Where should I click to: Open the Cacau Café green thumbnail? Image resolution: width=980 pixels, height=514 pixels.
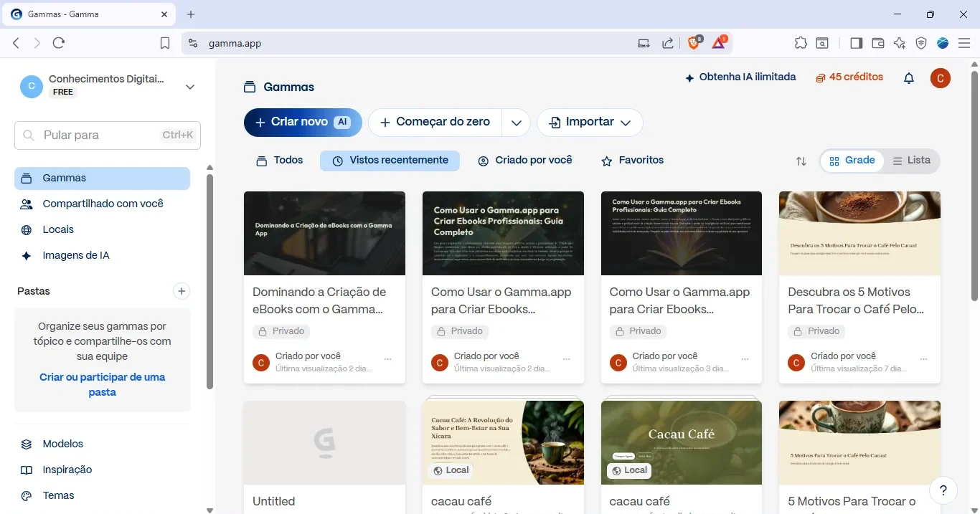682,442
